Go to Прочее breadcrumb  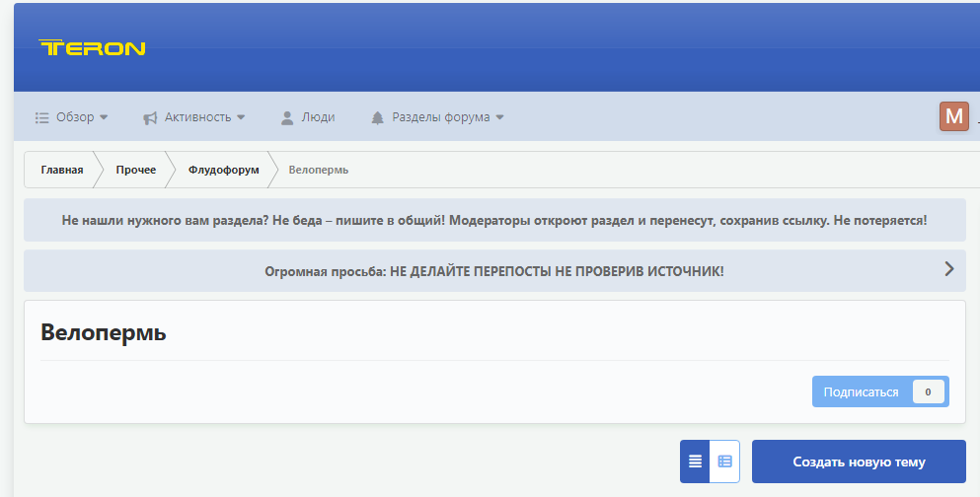click(x=135, y=170)
